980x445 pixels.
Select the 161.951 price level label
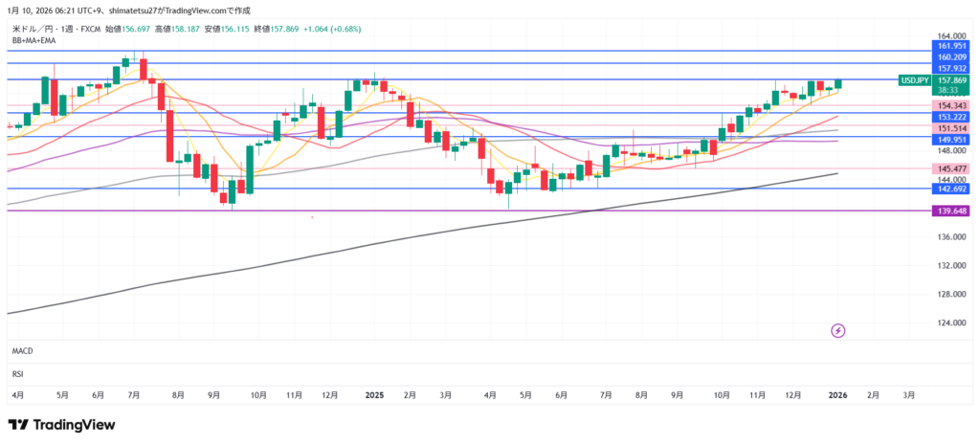click(x=952, y=45)
